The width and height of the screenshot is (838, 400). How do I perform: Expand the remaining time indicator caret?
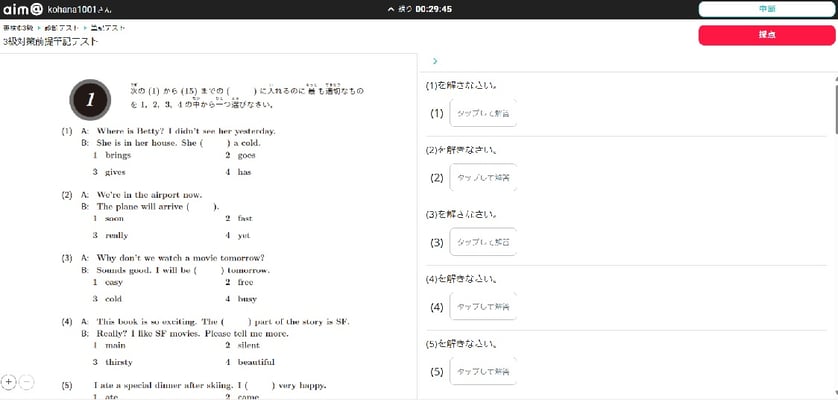point(391,9)
